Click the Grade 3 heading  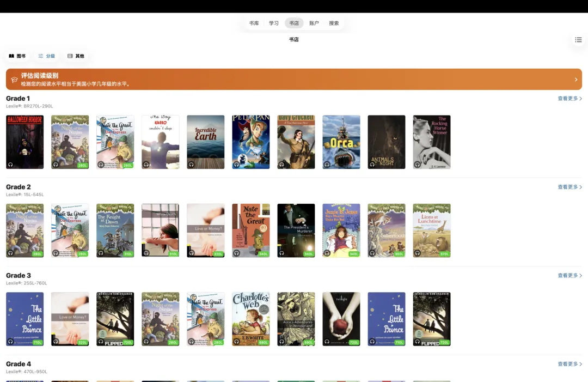click(19, 276)
